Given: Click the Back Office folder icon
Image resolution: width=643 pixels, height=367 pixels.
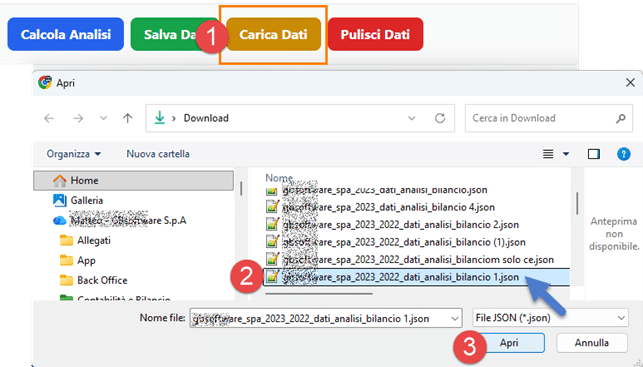Looking at the screenshot, I should pos(66,280).
